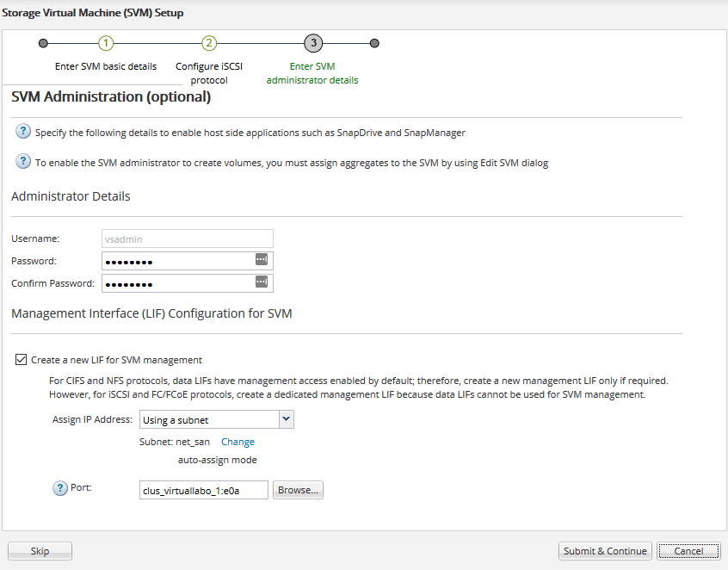
Task: Click Submit & Continue button
Action: [x=605, y=551]
